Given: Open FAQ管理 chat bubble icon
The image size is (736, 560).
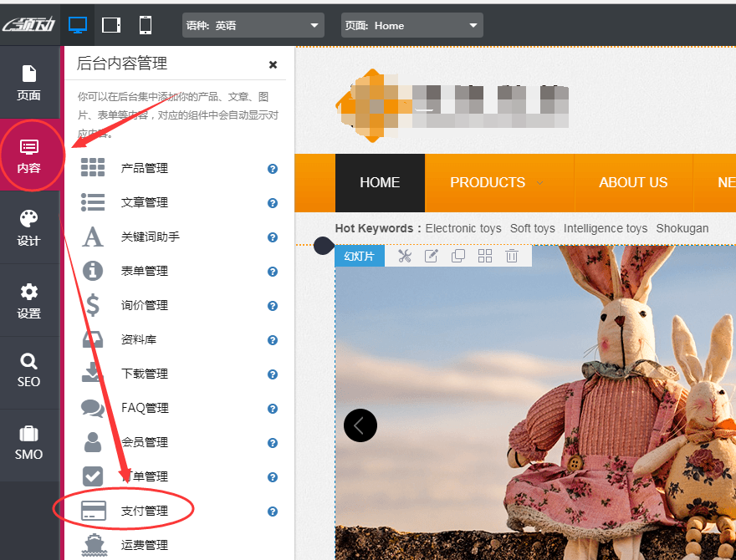Looking at the screenshot, I should 92,408.
